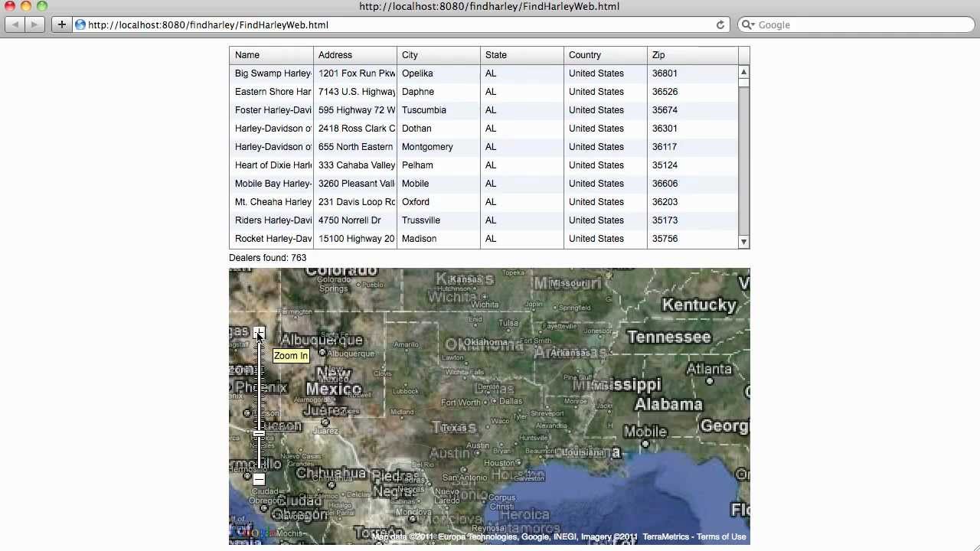Click the Madison city cell
This screenshot has width=980, height=551.
coord(439,239)
